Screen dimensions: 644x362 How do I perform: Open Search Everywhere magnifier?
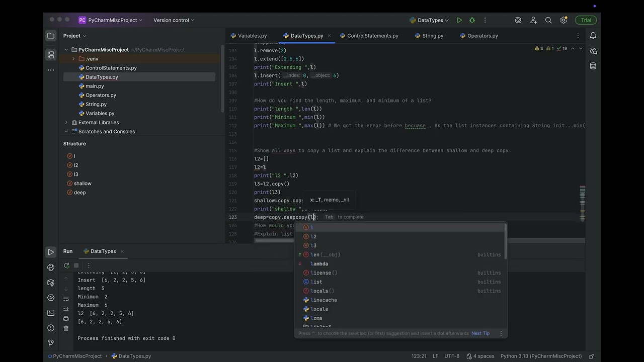[x=548, y=20]
